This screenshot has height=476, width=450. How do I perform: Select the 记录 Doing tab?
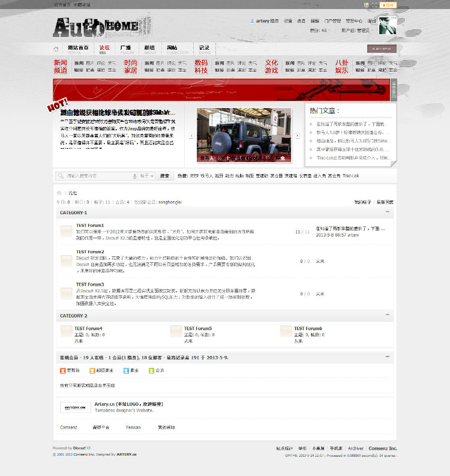(204, 49)
